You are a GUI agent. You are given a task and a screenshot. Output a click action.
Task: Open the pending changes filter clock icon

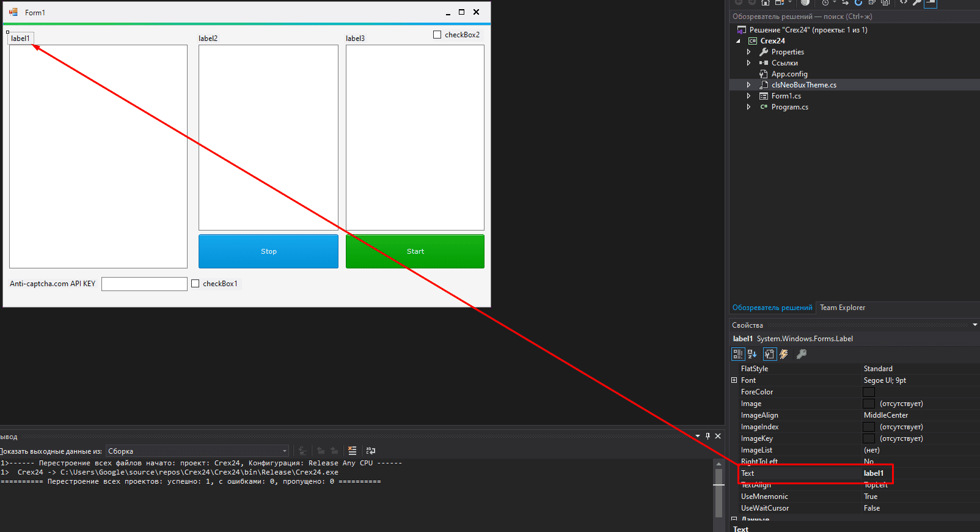(825, 2)
